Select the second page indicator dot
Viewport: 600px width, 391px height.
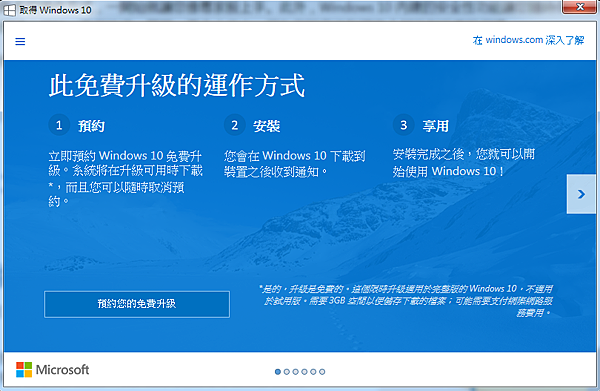click(x=287, y=371)
